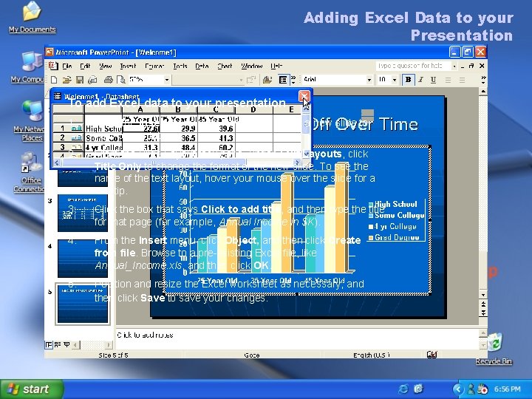This screenshot has width=532, height=399.
Task: Click the Internet Explorer quick launch icon
Action: tap(403, 389)
